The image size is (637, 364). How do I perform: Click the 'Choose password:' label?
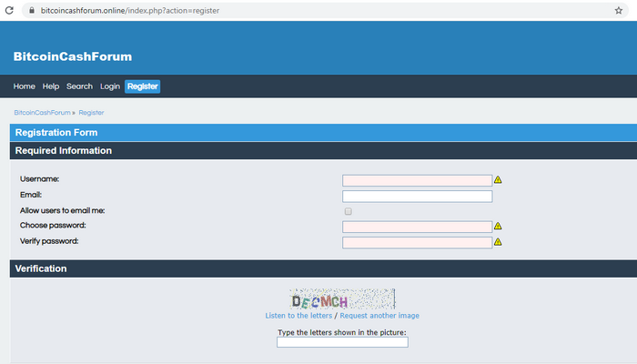coord(53,226)
